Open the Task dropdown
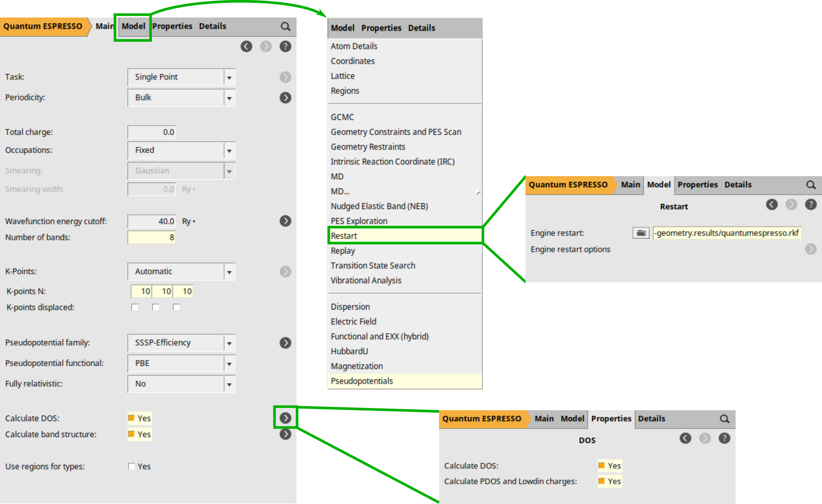Image resolution: width=822 pixels, height=504 pixels. click(x=181, y=77)
